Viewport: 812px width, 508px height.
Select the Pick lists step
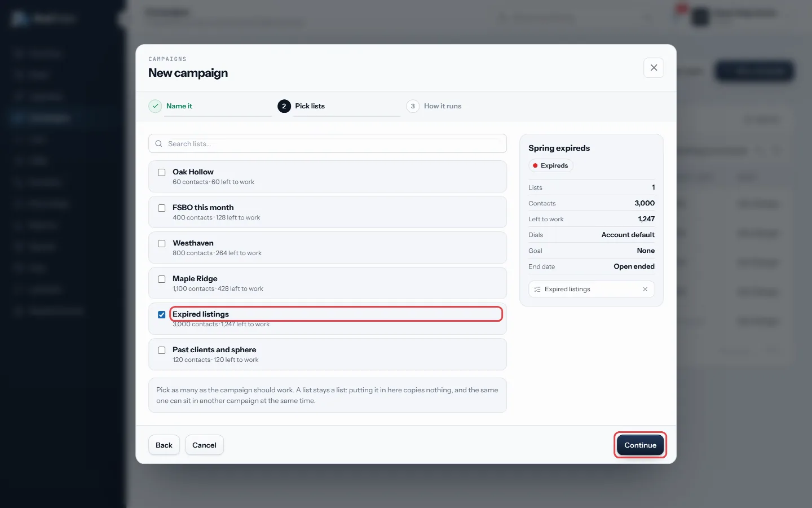coord(310,106)
